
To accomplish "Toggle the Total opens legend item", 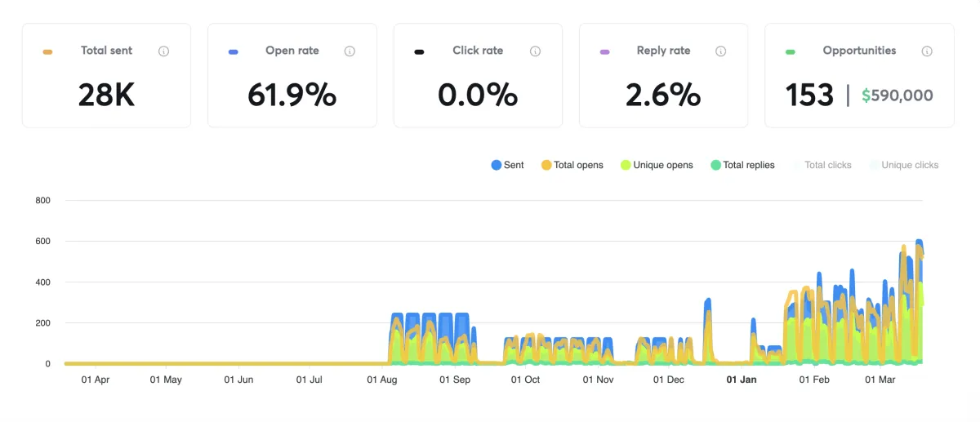I will pyautogui.click(x=572, y=165).
